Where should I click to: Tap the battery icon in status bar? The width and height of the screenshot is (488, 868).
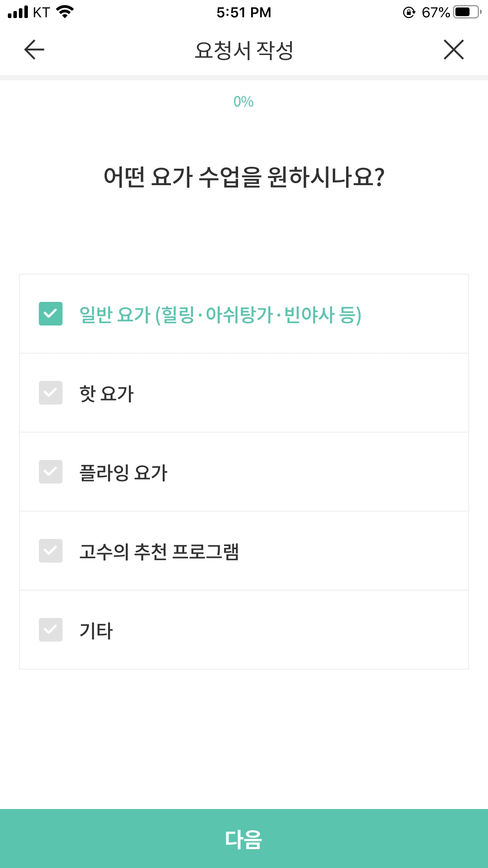pyautogui.click(x=468, y=12)
